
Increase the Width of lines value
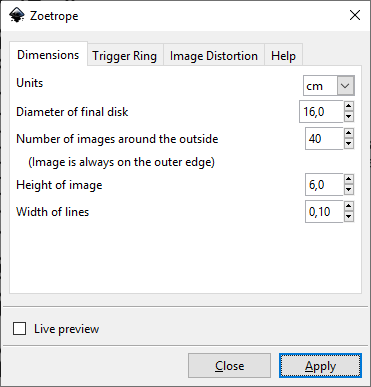(349, 206)
